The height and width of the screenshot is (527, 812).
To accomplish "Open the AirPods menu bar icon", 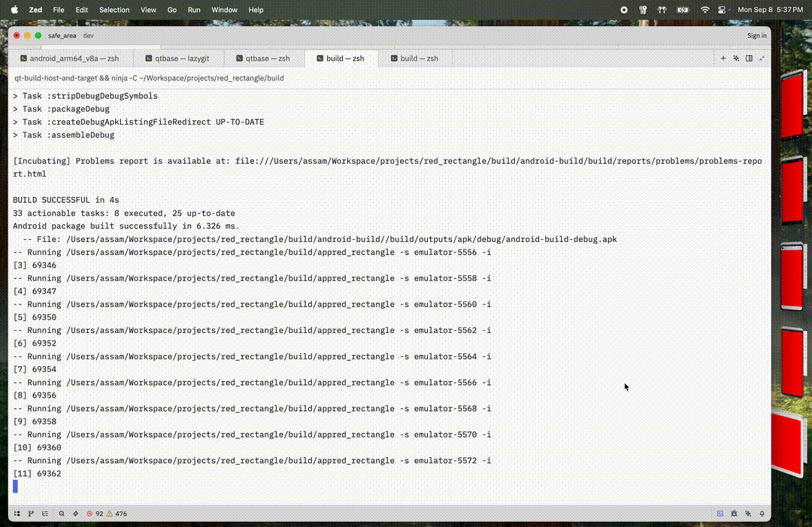I will click(x=662, y=10).
